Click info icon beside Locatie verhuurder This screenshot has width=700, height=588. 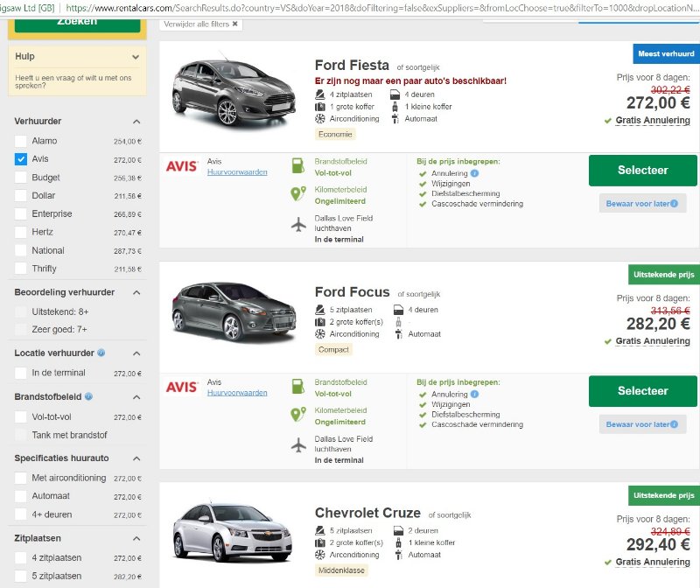pyautogui.click(x=101, y=353)
